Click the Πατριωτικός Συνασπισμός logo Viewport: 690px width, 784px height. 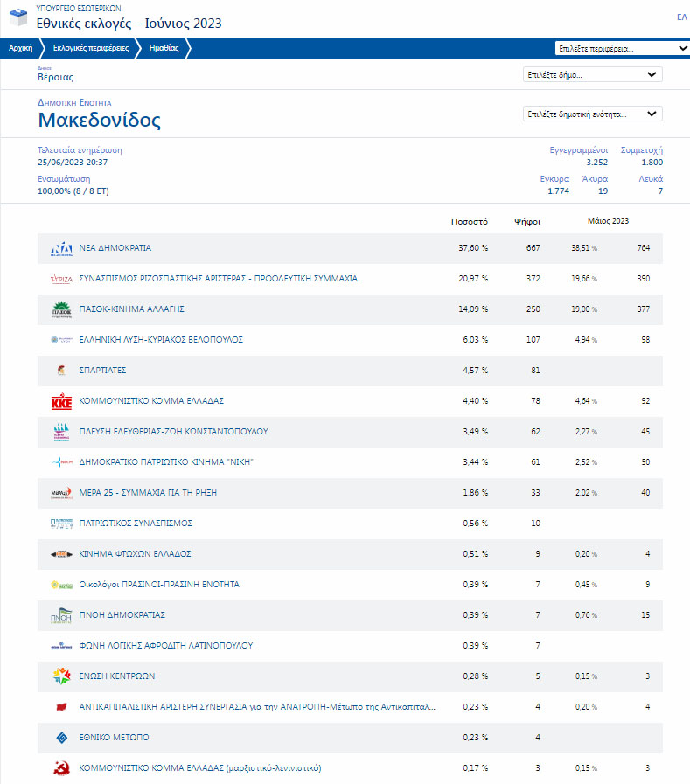click(x=61, y=524)
